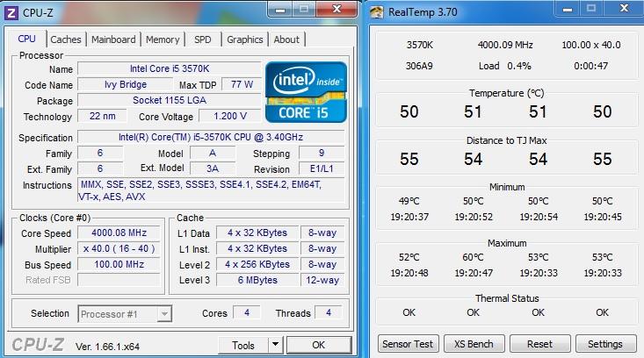
Task: Start XS Bench in RealTemp
Action: coord(474,344)
